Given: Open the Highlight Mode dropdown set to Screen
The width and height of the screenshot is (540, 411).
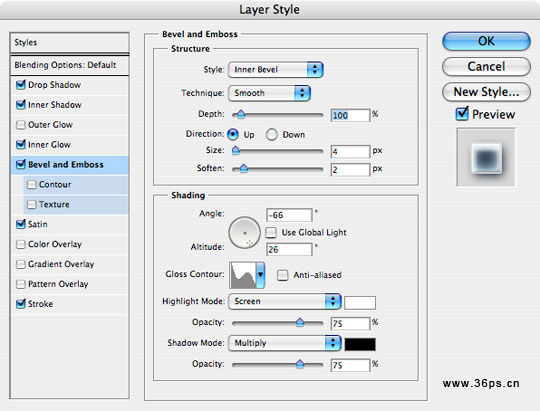Looking at the screenshot, I should [x=285, y=301].
